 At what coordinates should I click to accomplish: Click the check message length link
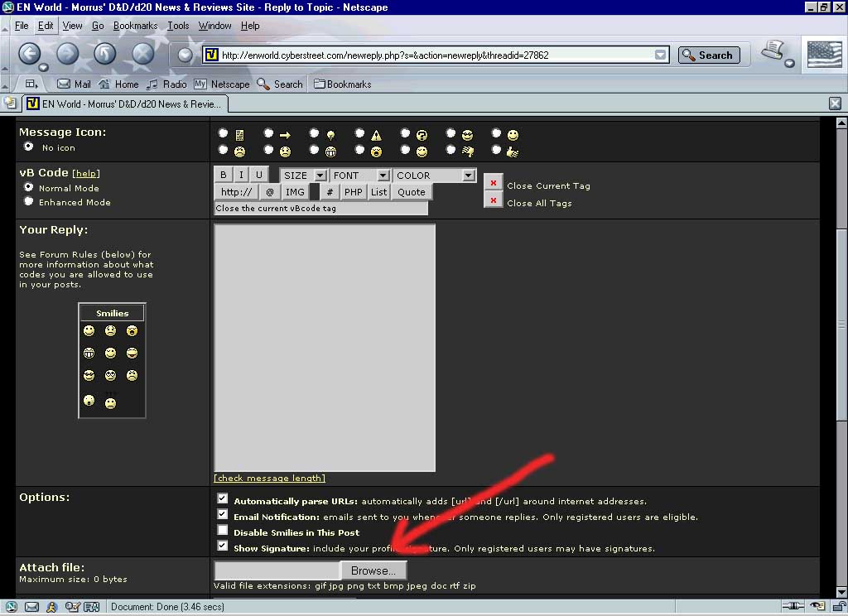click(x=269, y=478)
